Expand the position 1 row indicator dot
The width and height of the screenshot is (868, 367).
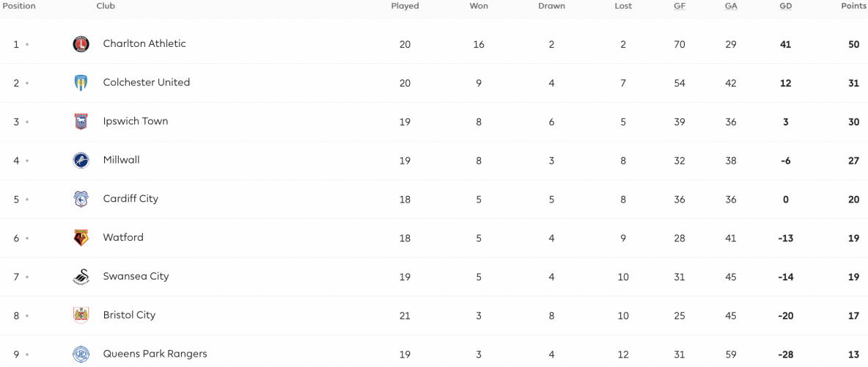tap(27, 44)
